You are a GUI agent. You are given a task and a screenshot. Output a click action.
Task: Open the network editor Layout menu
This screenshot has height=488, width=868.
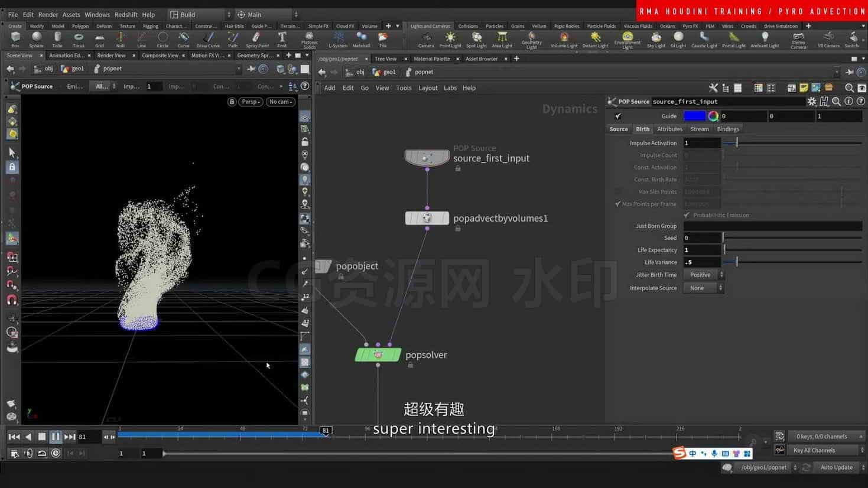428,88
